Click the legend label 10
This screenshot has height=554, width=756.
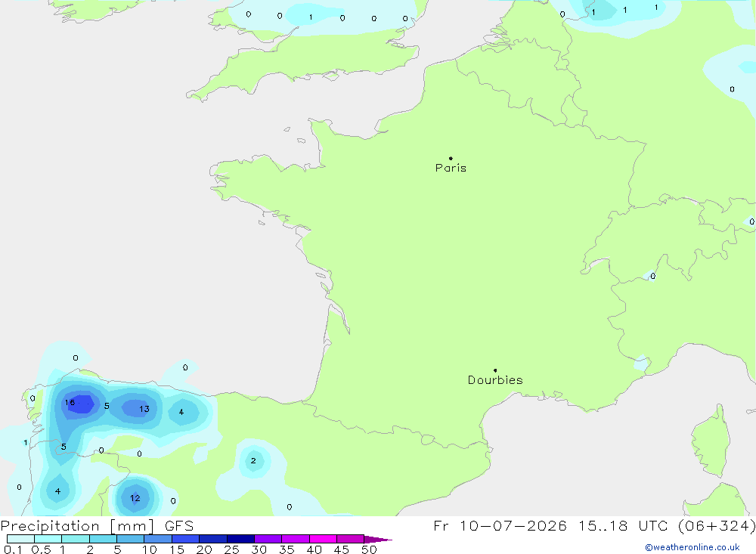[150, 549]
